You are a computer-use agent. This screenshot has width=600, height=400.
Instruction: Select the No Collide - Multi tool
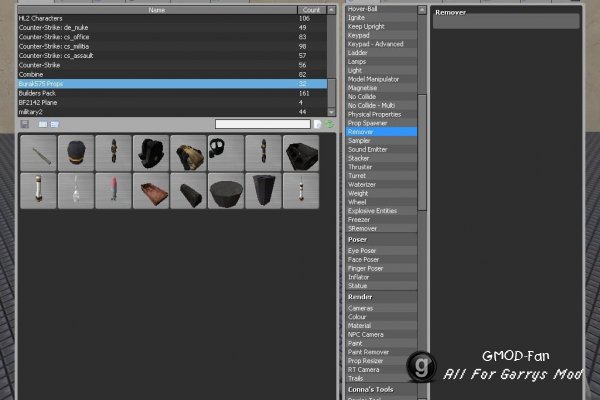pos(381,106)
